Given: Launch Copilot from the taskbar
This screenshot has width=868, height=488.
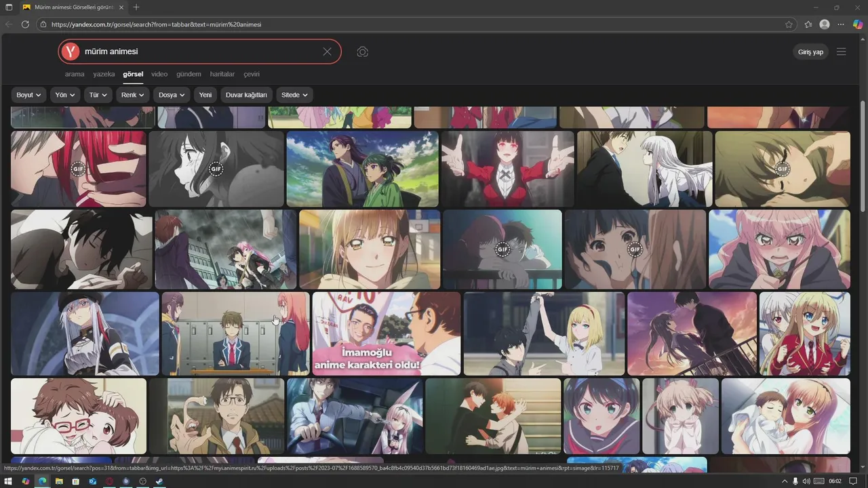Looking at the screenshot, I should point(26,481).
